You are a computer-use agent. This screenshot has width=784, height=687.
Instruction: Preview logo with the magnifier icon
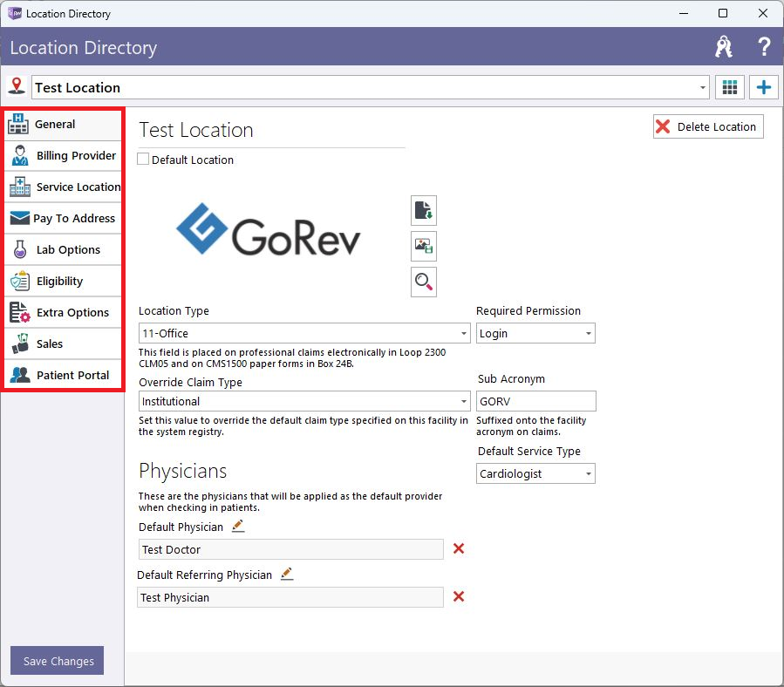[424, 282]
